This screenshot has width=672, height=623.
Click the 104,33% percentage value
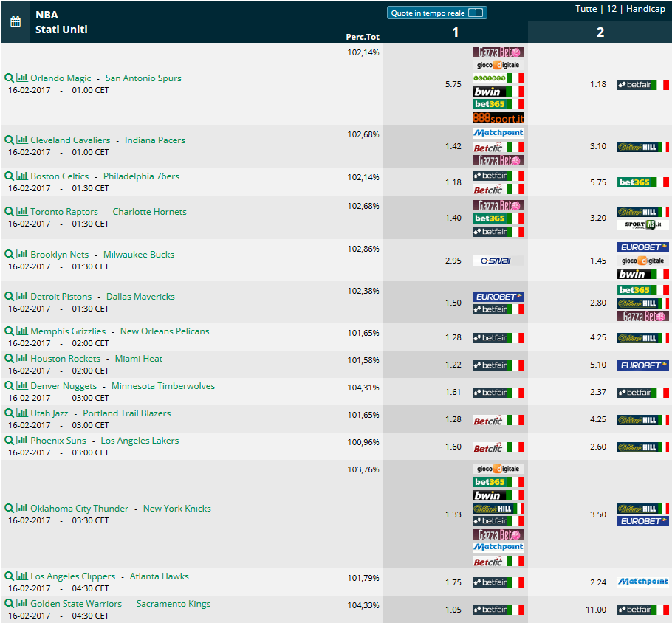pos(363,605)
